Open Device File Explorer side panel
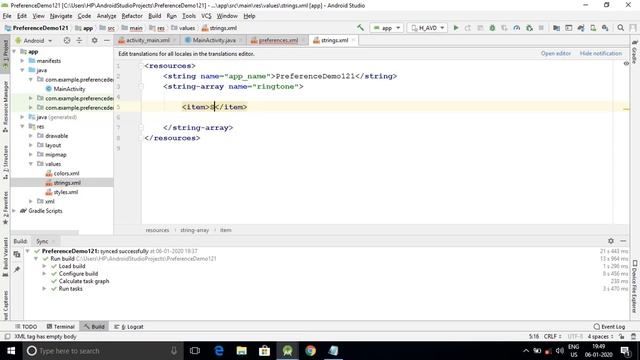640x360 pixels. [x=635, y=287]
